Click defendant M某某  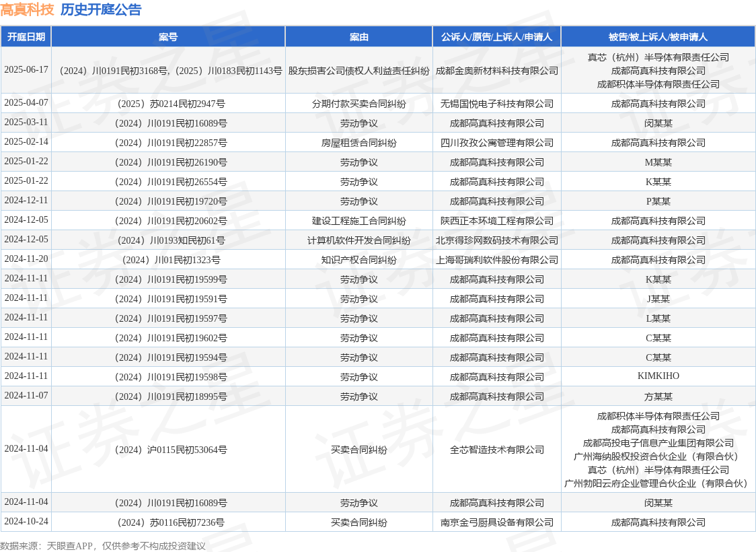point(658,163)
